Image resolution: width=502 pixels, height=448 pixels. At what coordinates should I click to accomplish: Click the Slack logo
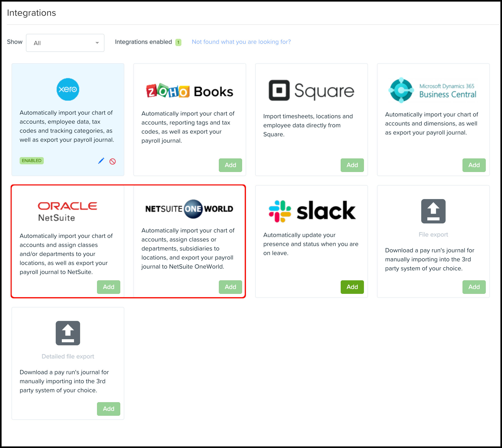312,211
